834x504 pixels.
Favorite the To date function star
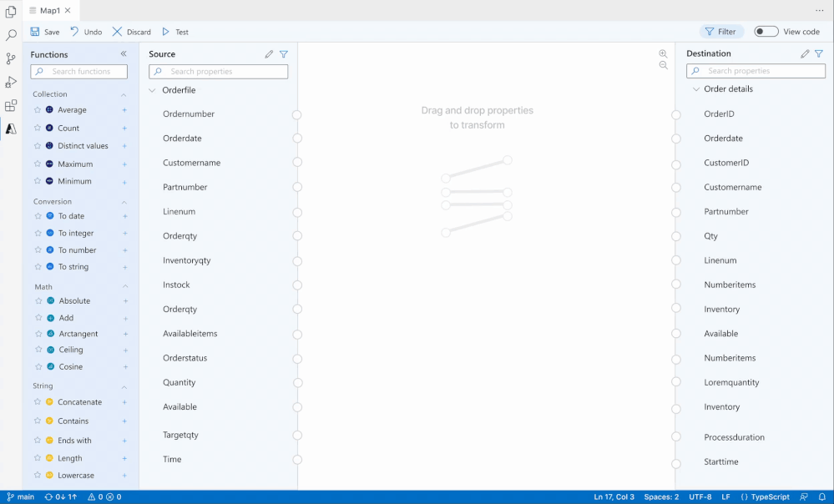(x=38, y=216)
